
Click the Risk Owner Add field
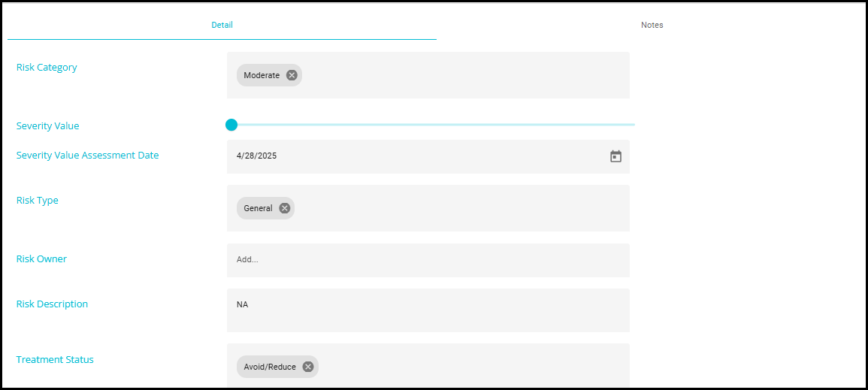click(428, 259)
